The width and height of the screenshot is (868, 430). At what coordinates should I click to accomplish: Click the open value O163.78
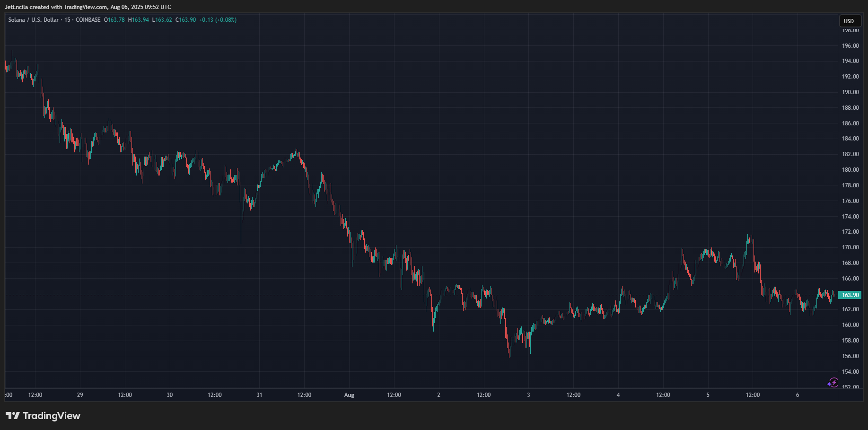pyautogui.click(x=114, y=20)
